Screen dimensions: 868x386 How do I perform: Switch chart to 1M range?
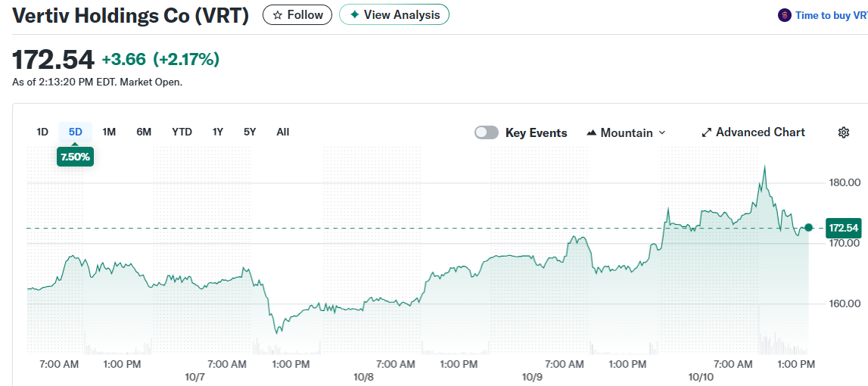click(x=109, y=132)
